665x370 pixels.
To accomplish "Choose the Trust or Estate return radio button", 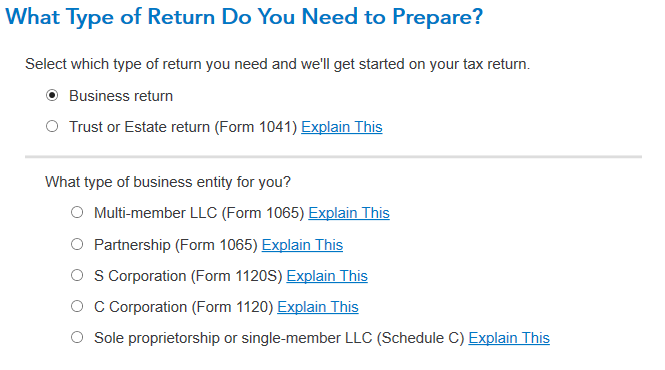I will (52, 126).
